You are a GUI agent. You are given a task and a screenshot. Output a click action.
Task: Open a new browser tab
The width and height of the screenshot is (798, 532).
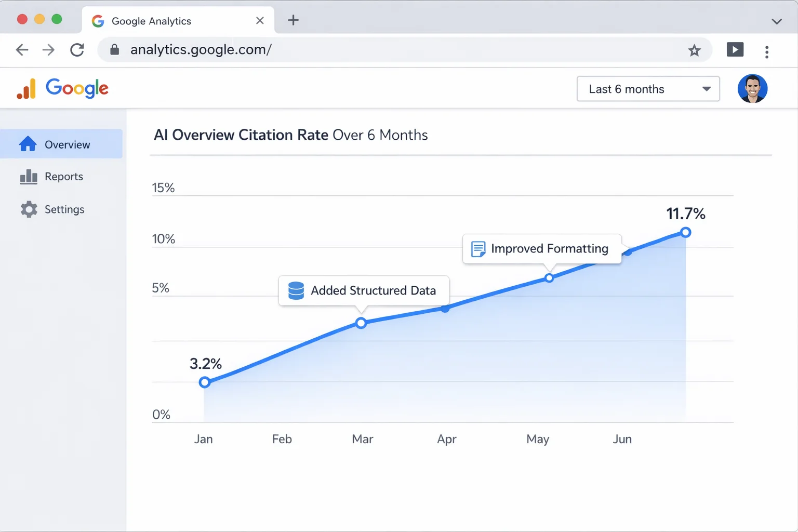[293, 20]
